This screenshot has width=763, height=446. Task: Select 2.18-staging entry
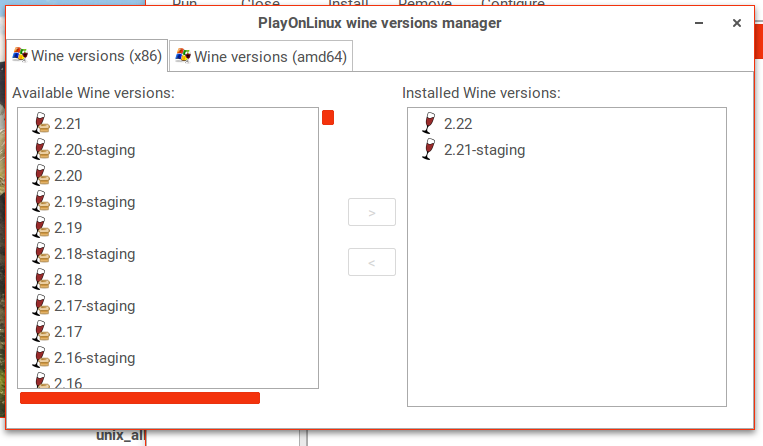tap(94, 254)
